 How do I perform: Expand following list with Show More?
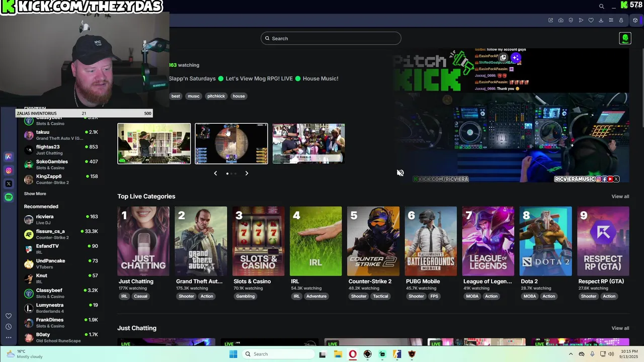[35, 194]
